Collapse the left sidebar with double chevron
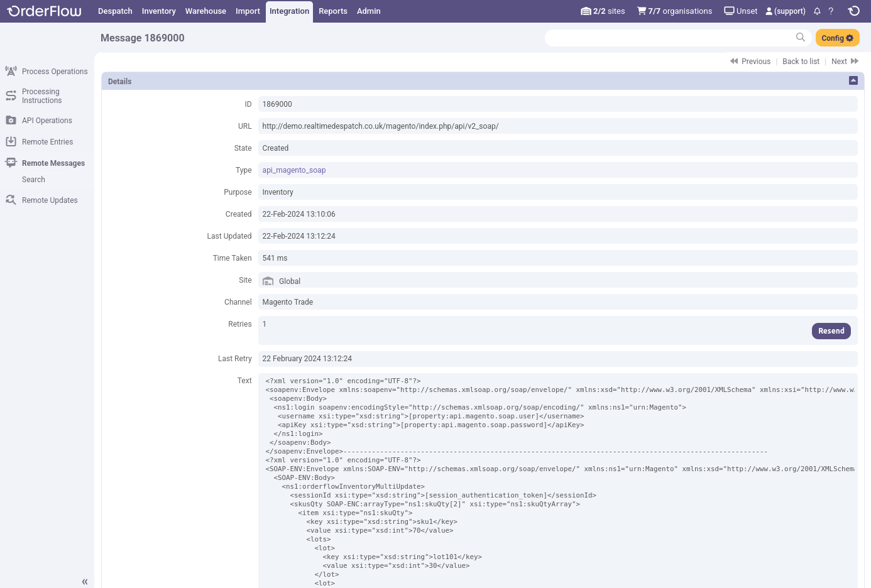871x588 pixels. pyautogui.click(x=84, y=582)
